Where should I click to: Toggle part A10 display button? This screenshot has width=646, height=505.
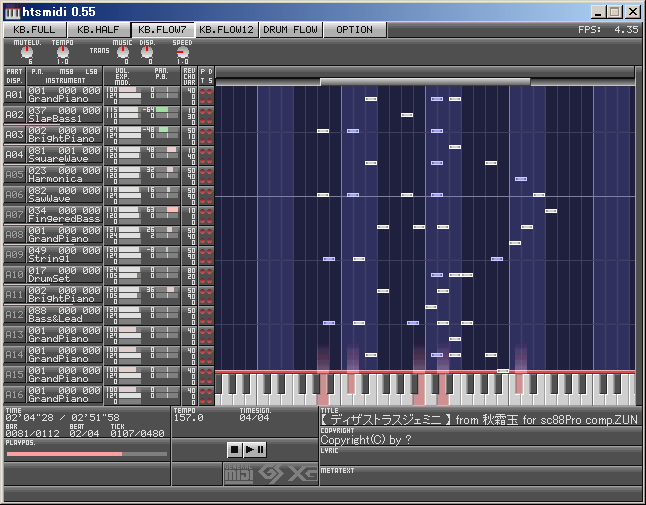14,274
